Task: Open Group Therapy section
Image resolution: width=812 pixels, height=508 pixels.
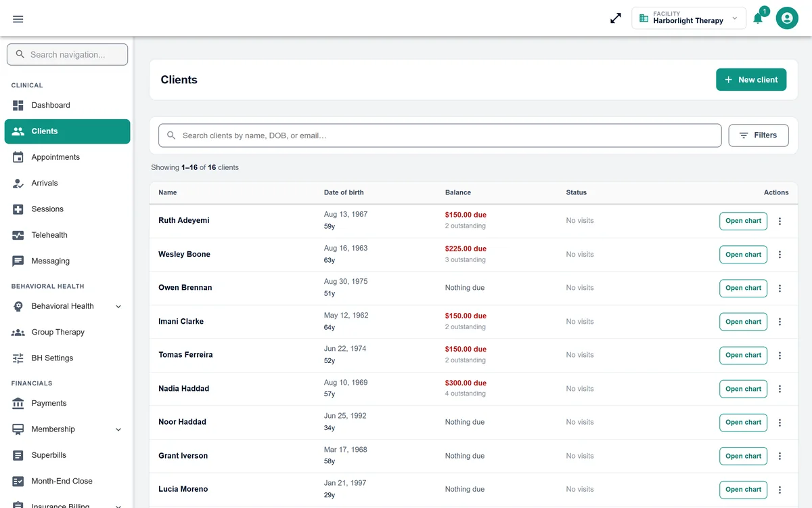Action: click(x=68, y=332)
